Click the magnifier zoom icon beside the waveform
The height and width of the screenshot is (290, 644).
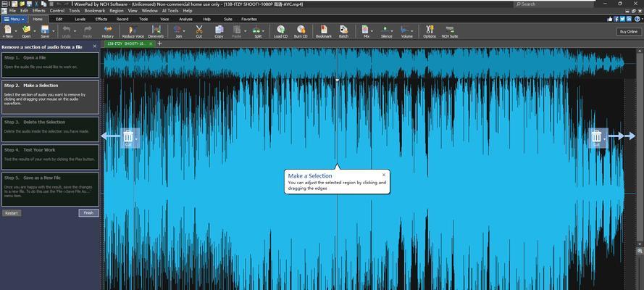(x=640, y=251)
